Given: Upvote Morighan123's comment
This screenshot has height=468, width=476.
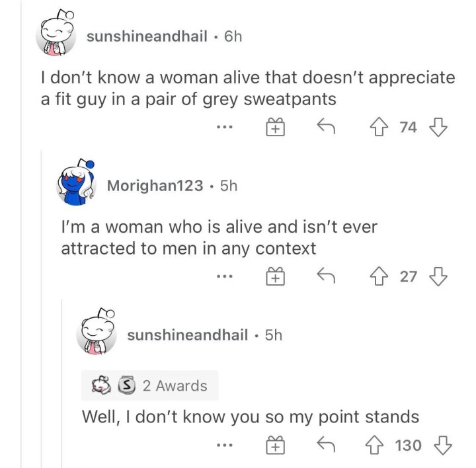Looking at the screenshot, I should (379, 276).
